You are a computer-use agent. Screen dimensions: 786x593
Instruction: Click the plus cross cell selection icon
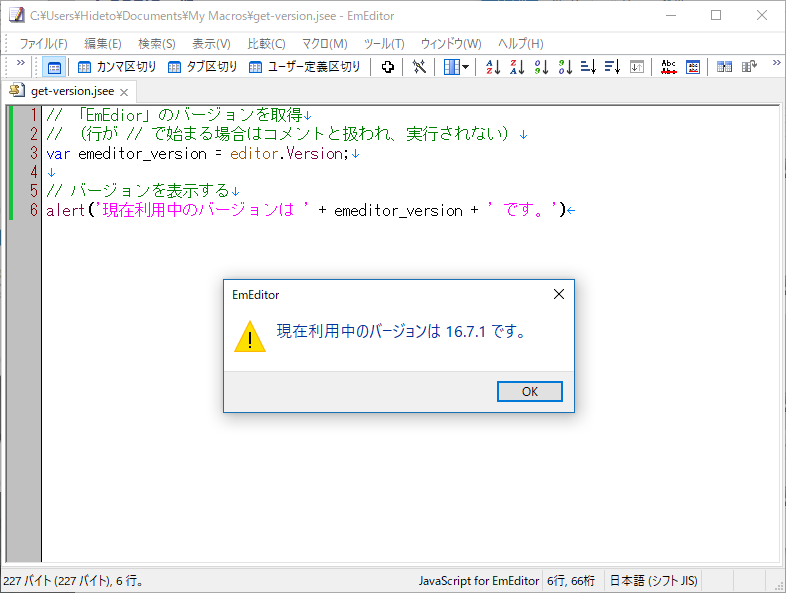pos(387,67)
